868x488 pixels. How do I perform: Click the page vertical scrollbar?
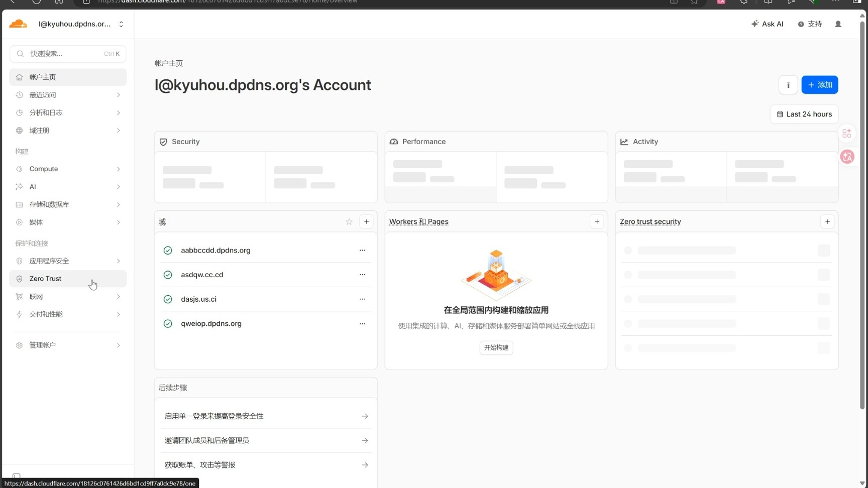(x=862, y=216)
